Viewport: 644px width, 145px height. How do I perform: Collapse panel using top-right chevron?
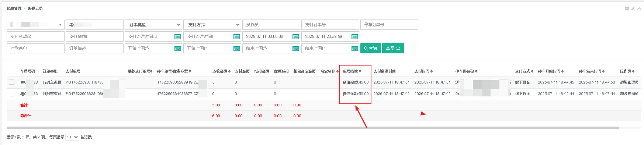click(639, 8)
